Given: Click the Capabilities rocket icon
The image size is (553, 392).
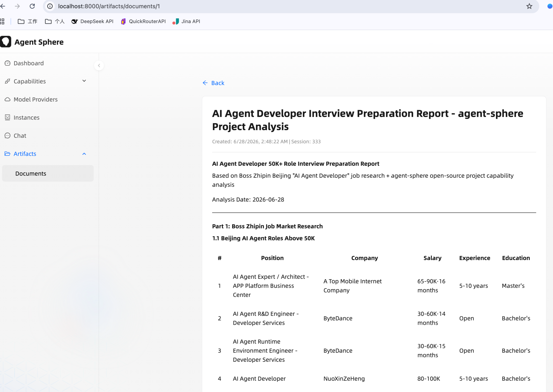Looking at the screenshot, I should [8, 81].
